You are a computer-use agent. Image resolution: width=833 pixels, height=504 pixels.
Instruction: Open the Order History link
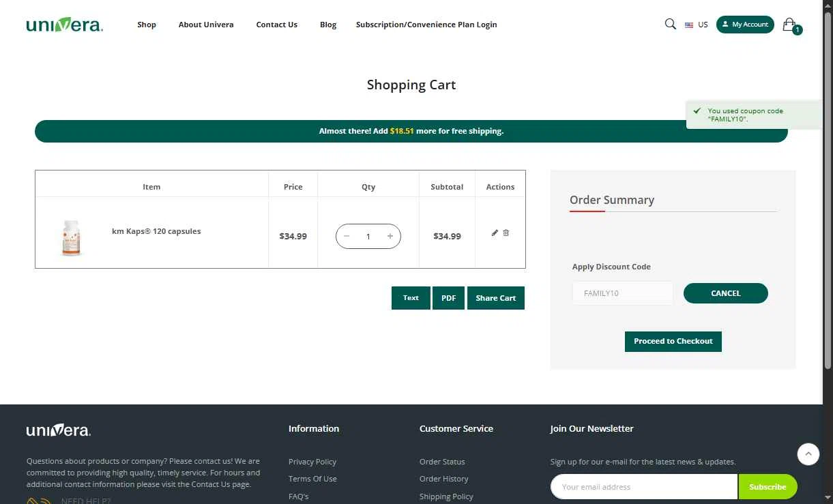(x=444, y=479)
